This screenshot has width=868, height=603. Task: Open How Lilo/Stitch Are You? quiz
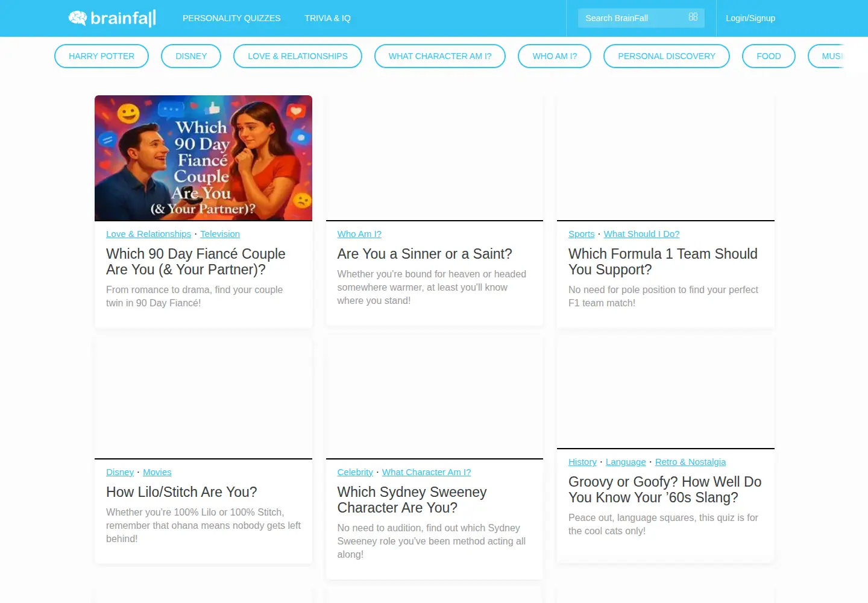point(181,492)
